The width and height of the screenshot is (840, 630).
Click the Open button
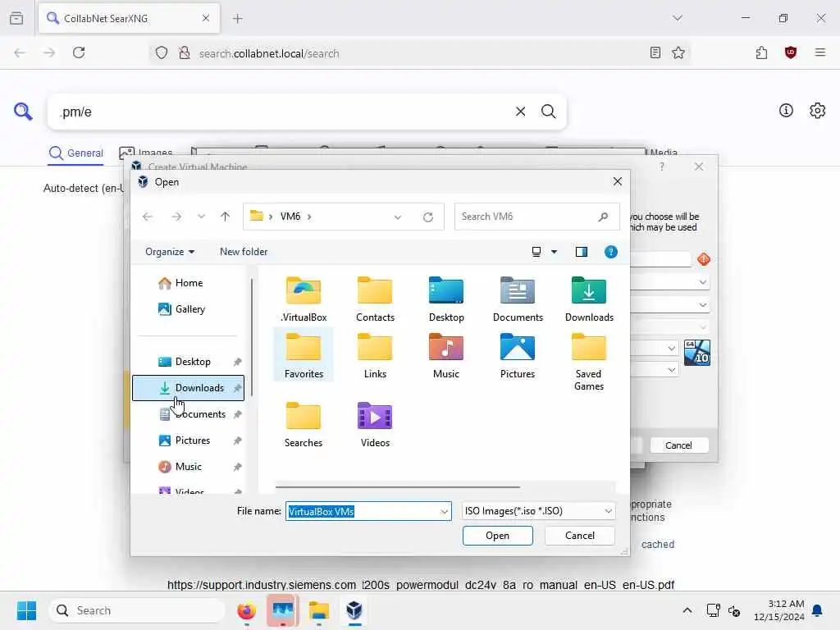click(497, 536)
